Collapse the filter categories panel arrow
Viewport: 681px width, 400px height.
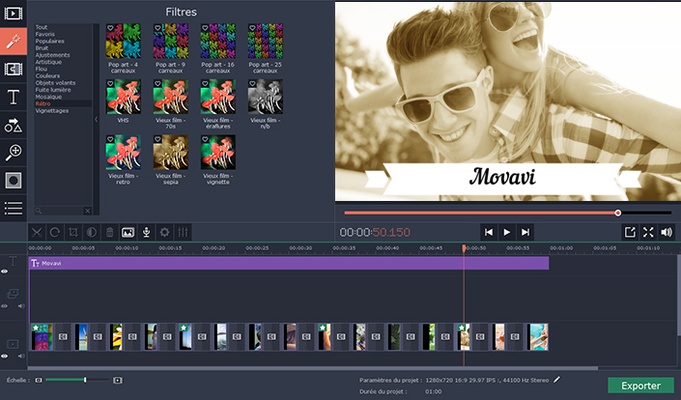click(96, 119)
